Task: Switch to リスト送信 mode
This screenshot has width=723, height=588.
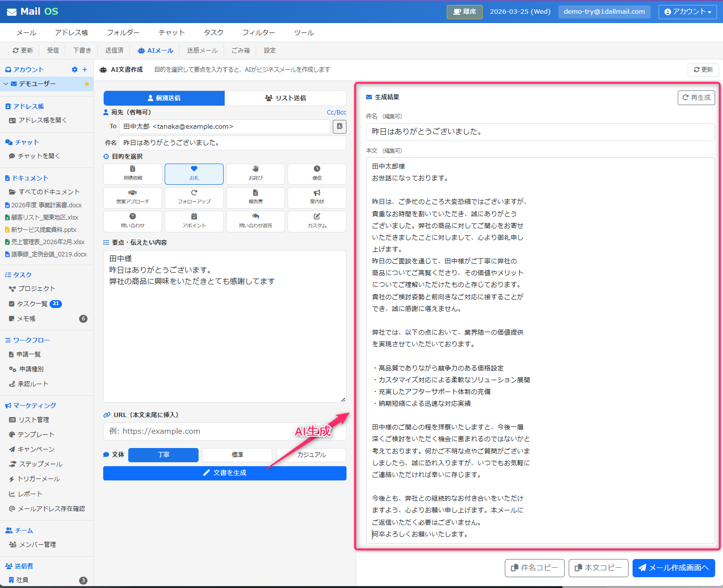Action: pos(286,98)
